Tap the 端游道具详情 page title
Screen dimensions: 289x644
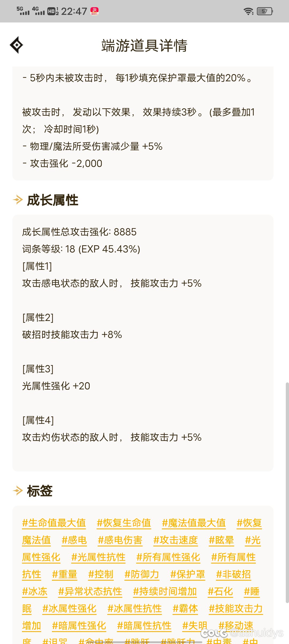tap(144, 45)
